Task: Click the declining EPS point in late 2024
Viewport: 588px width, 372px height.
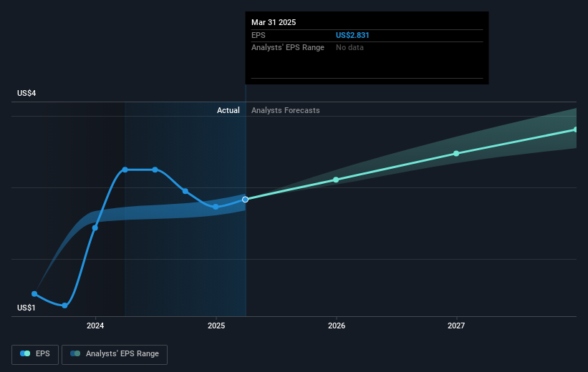Action: coord(185,191)
